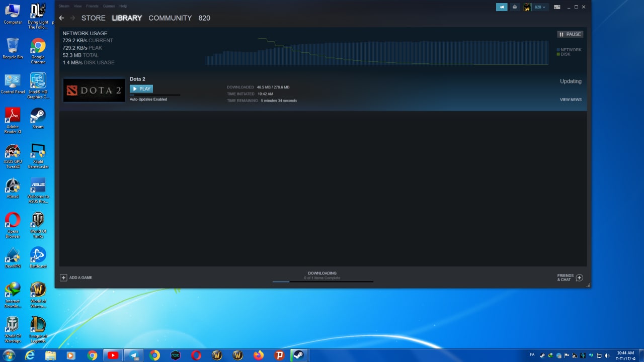Screen dimensions: 644x362
Task: Click Telegram icon in taskbar
Action: pos(133,355)
